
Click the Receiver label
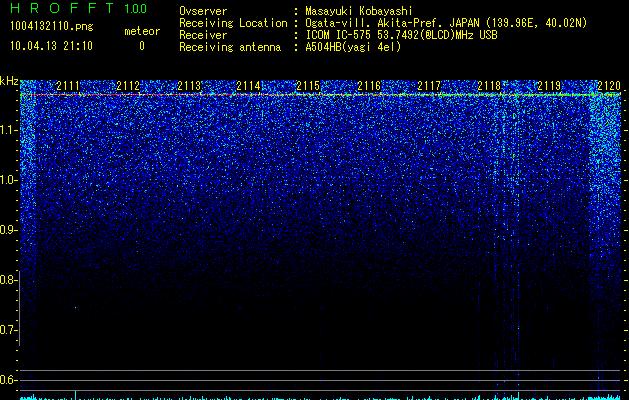[203, 35]
